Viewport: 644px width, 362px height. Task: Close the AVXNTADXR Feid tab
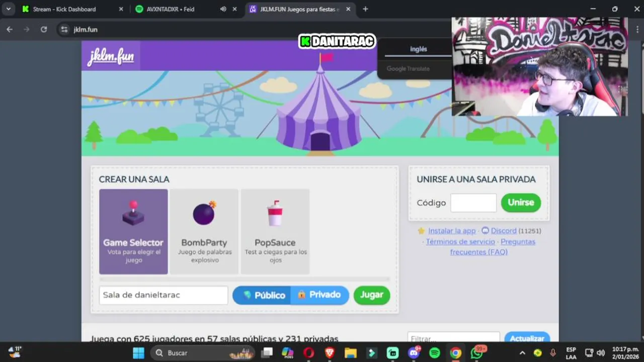click(x=234, y=9)
